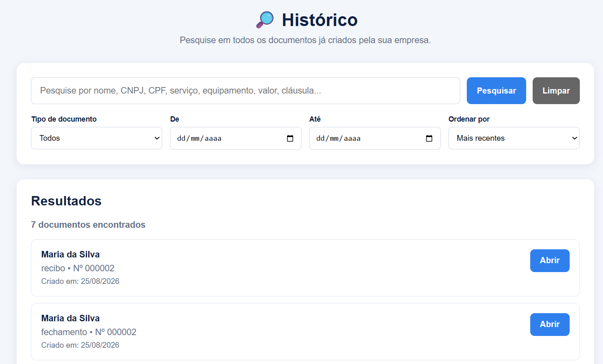
Task: Click the '7 documentos encontrados' count
Action: point(88,225)
